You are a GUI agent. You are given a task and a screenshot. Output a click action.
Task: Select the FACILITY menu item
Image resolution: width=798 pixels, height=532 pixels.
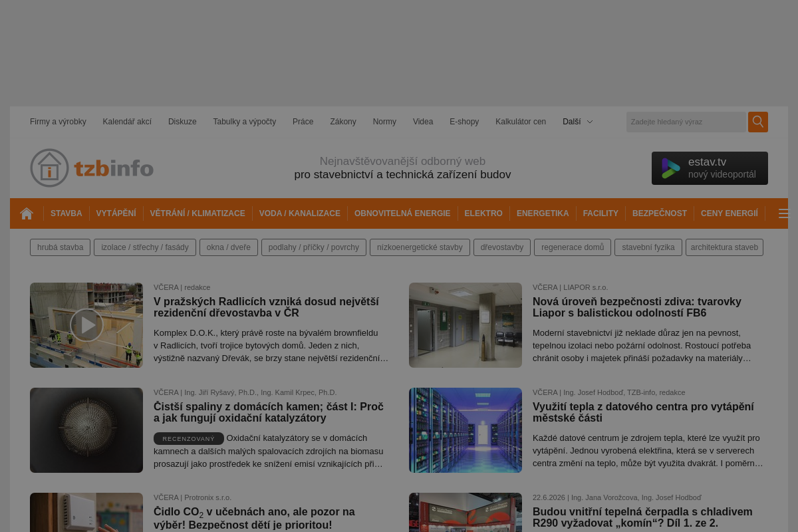pos(600,213)
